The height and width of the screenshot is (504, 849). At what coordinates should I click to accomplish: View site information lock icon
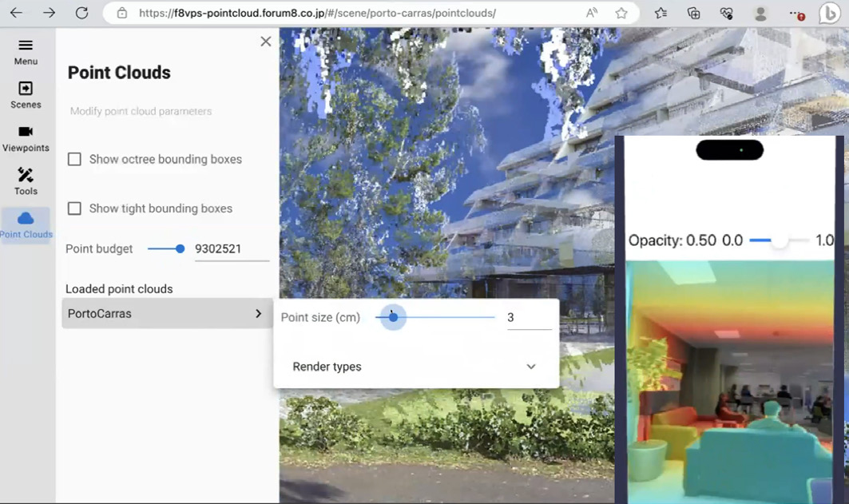tap(122, 13)
